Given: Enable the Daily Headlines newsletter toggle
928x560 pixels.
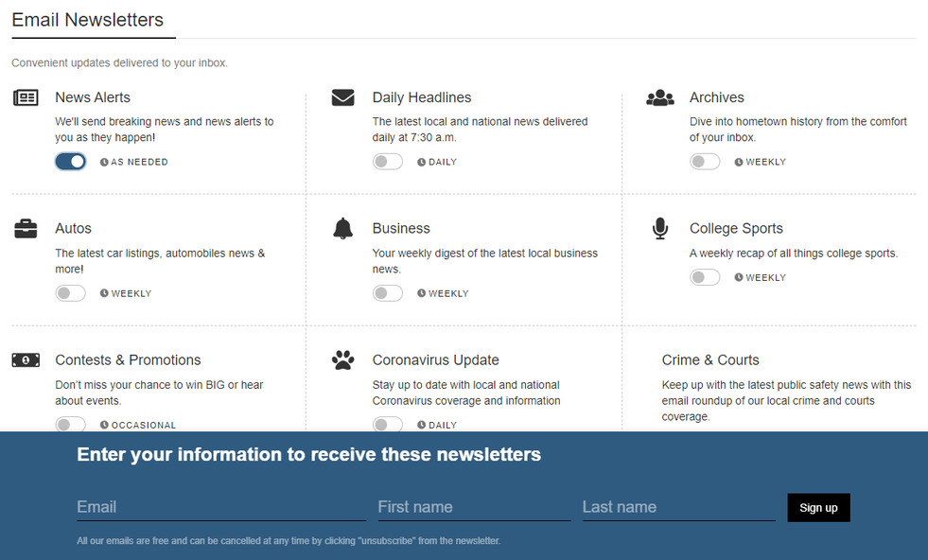Looking at the screenshot, I should (x=388, y=162).
